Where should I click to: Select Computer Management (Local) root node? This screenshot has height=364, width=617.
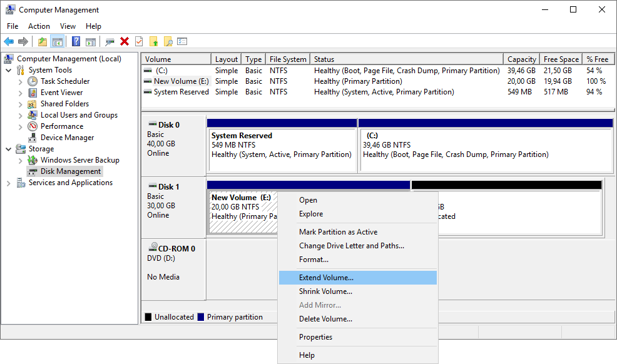click(x=69, y=59)
